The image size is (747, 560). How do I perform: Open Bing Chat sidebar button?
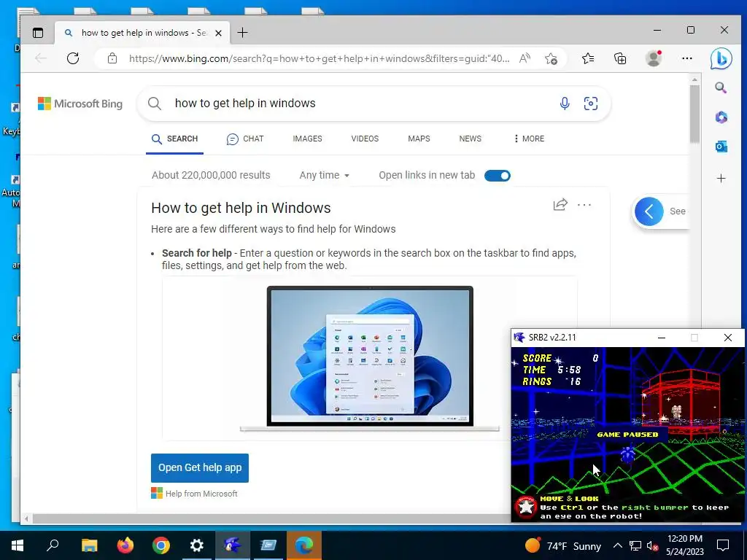pyautogui.click(x=721, y=58)
